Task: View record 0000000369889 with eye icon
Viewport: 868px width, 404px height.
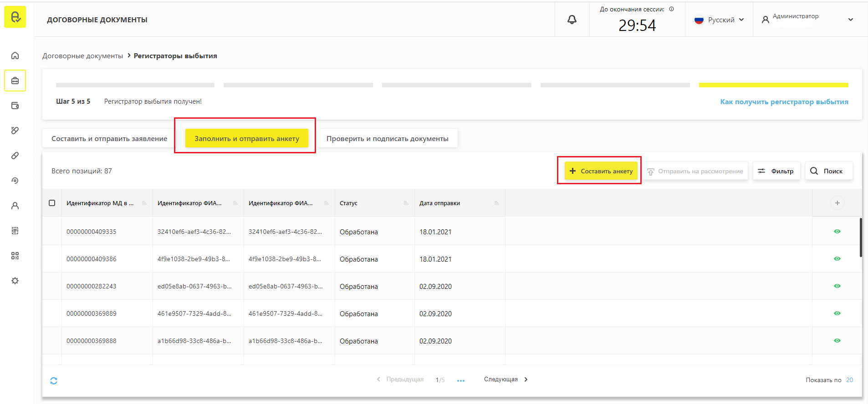Action: click(837, 313)
